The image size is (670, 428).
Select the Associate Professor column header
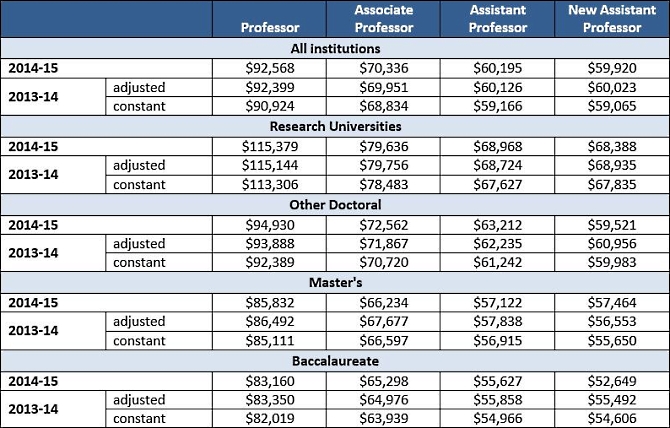pos(383,19)
